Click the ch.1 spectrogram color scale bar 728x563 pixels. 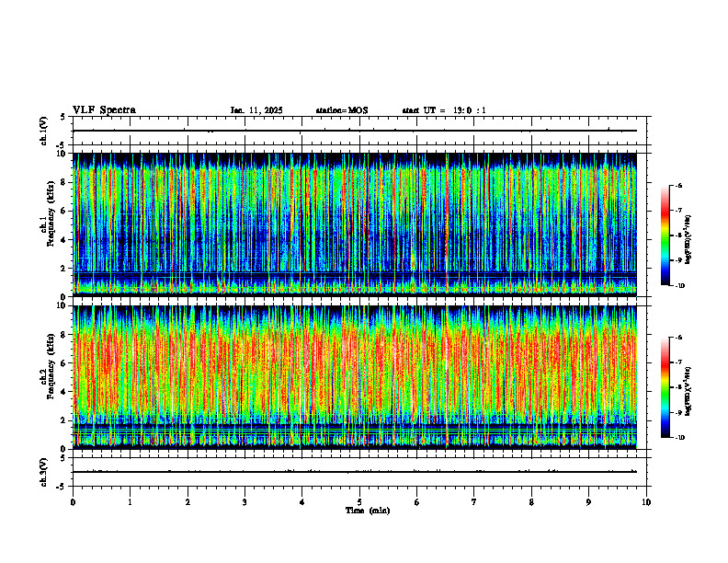click(x=665, y=236)
